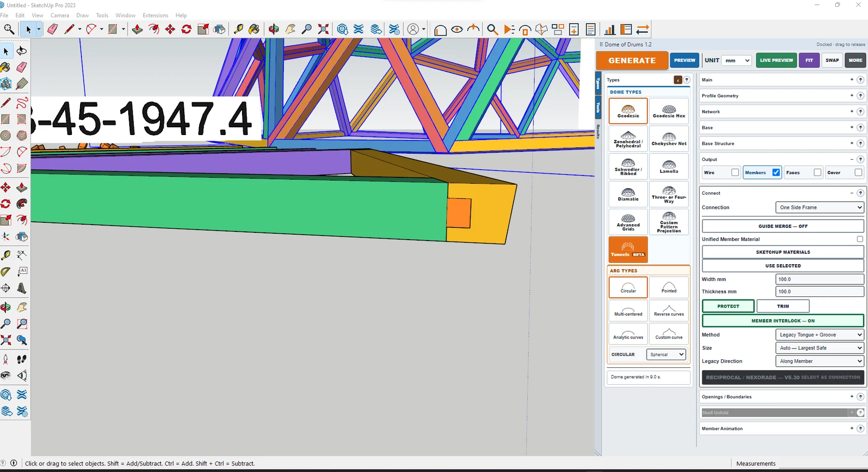The height and width of the screenshot is (472, 868).
Task: Open the Size Auto — Largest Safe dropdown
Action: click(x=819, y=348)
